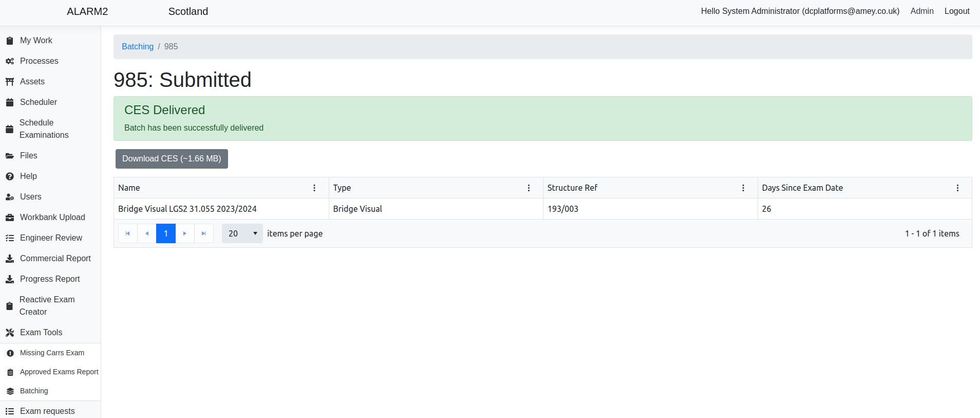Image resolution: width=980 pixels, height=418 pixels.
Task: Click the Structure Ref value 193/003
Action: tap(563, 209)
